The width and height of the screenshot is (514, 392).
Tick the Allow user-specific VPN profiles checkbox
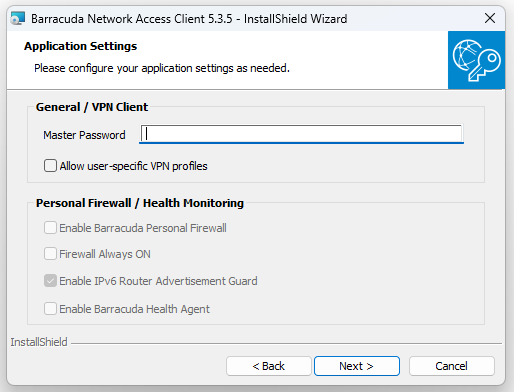50,166
